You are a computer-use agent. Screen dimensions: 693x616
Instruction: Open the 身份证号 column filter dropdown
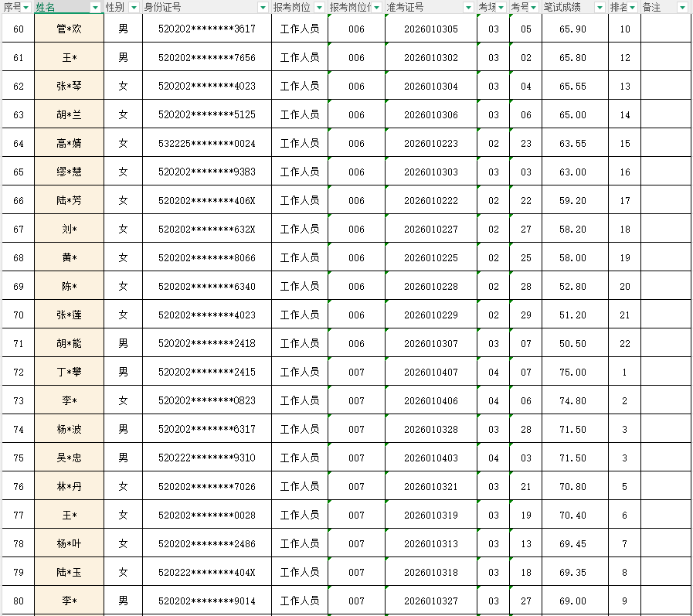coord(264,7)
